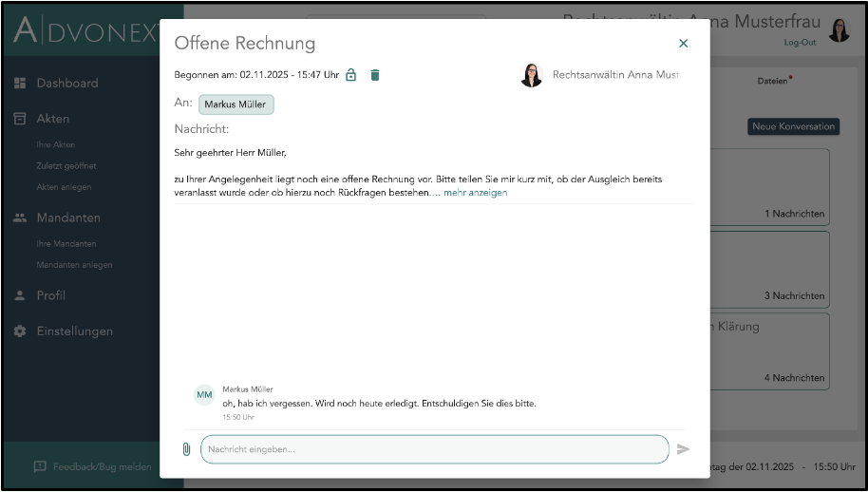Click lawyer profile photo in dialog header
This screenshot has width=868, height=492.
click(531, 75)
